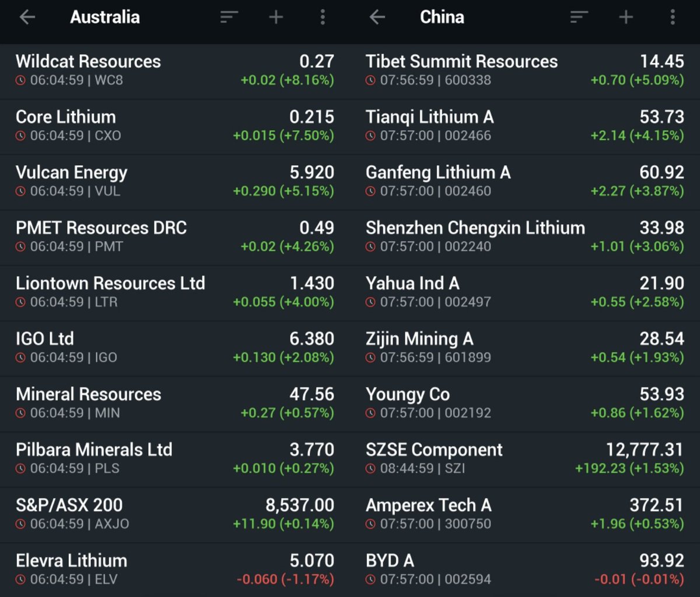Tap BYD A change -0.01 (-0.01%)
Image resolution: width=700 pixels, height=597 pixels.
(x=639, y=579)
